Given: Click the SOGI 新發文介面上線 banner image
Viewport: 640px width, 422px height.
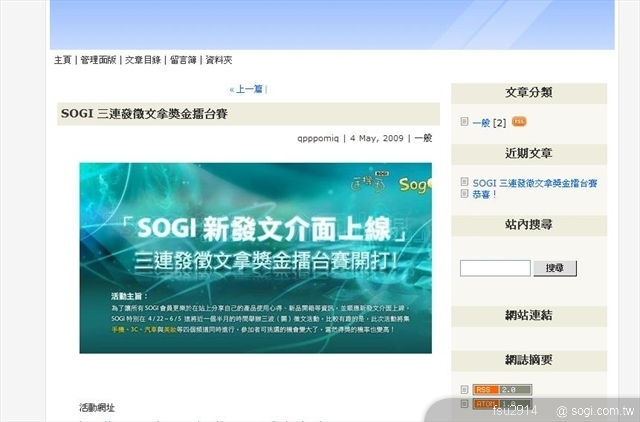Looking at the screenshot, I should click(256, 258).
